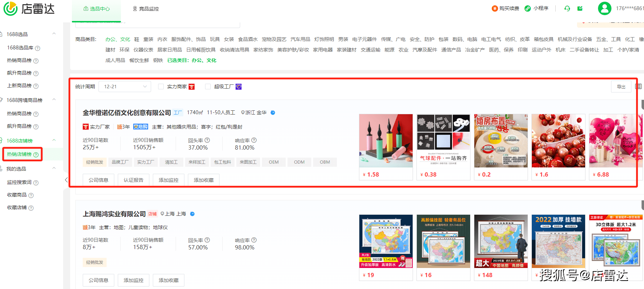The height and width of the screenshot is (289, 644).
Task: Click the ODM tag
Action: coord(299,162)
